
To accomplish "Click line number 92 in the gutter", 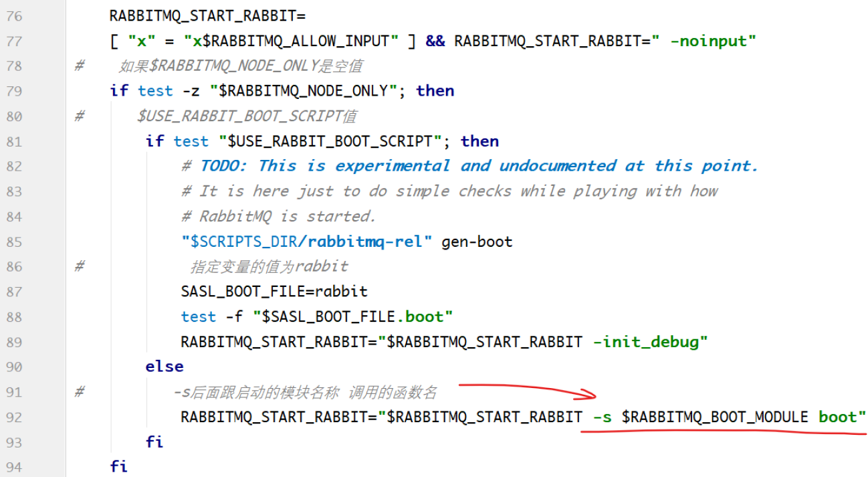I will click(14, 417).
